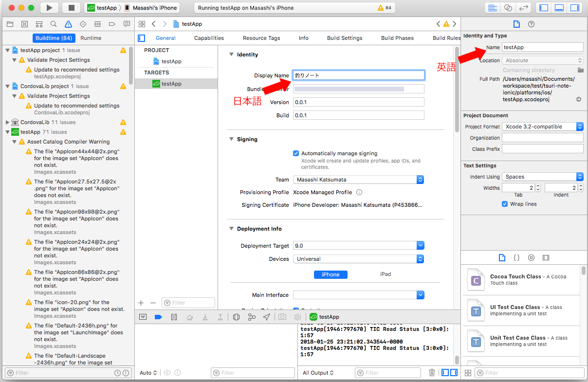Toggle project and targets list sidebar
This screenshot has width=588, height=382.
point(142,38)
